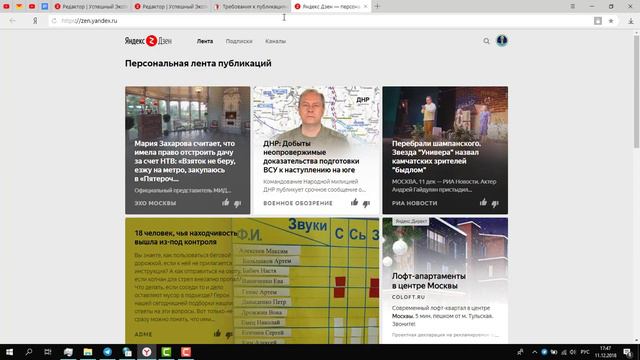Open the Windows notification center
Image resolution: width=640 pixels, height=360 pixels.
(628, 352)
